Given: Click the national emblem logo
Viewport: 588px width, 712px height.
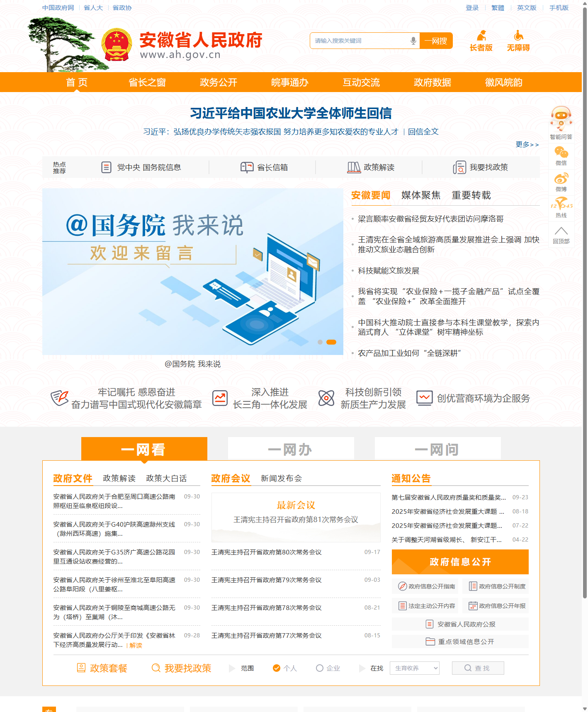Looking at the screenshot, I should coord(117,45).
